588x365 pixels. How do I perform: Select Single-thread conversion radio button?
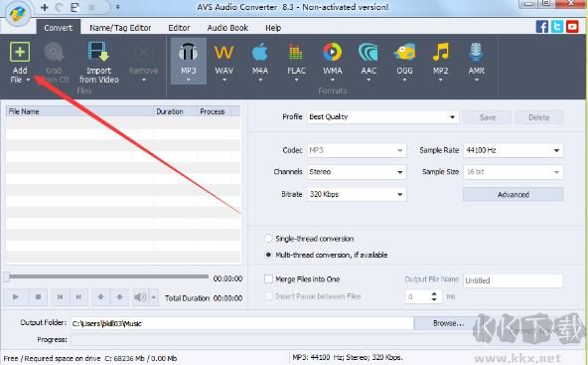pos(268,239)
